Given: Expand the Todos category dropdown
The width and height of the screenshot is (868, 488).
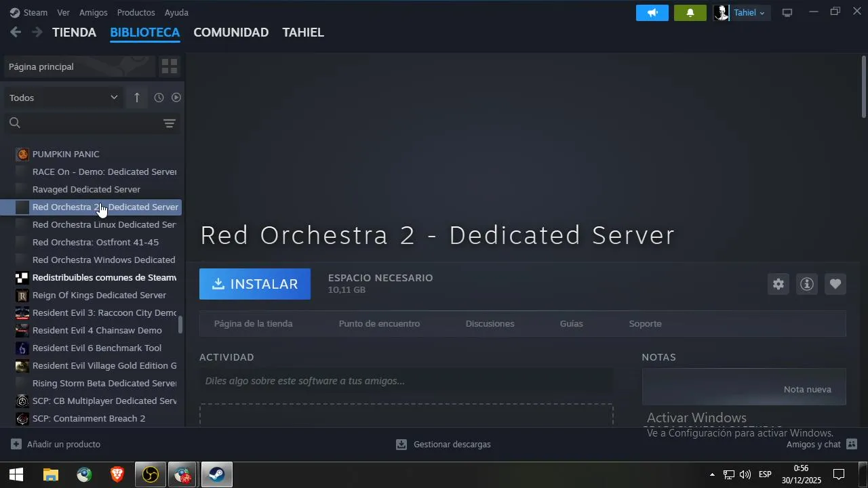Looking at the screenshot, I should pos(64,98).
